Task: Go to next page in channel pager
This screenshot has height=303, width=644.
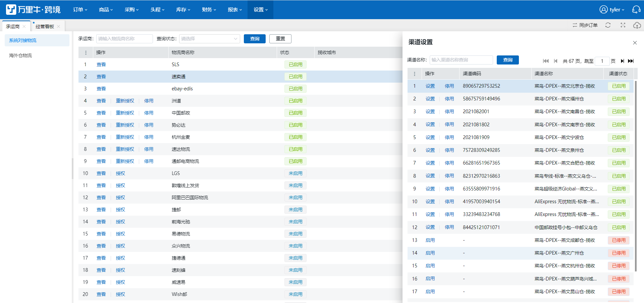Action: pos(622,61)
